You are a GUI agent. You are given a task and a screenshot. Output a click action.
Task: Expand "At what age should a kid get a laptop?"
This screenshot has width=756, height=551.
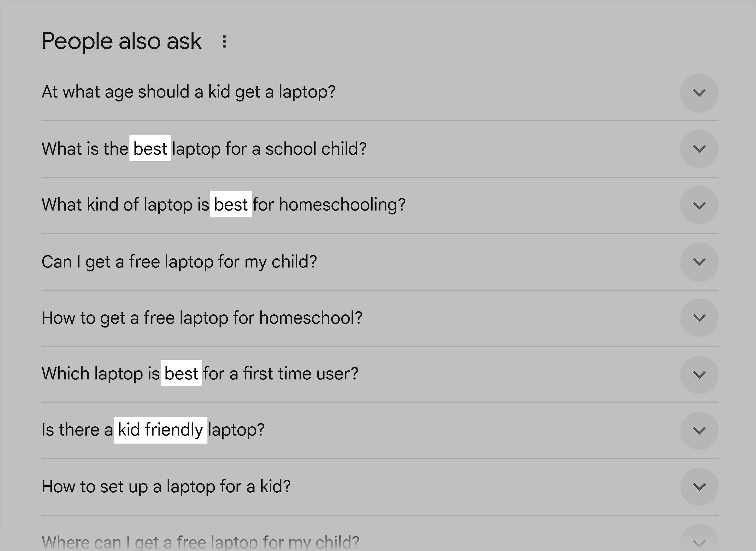tap(699, 93)
